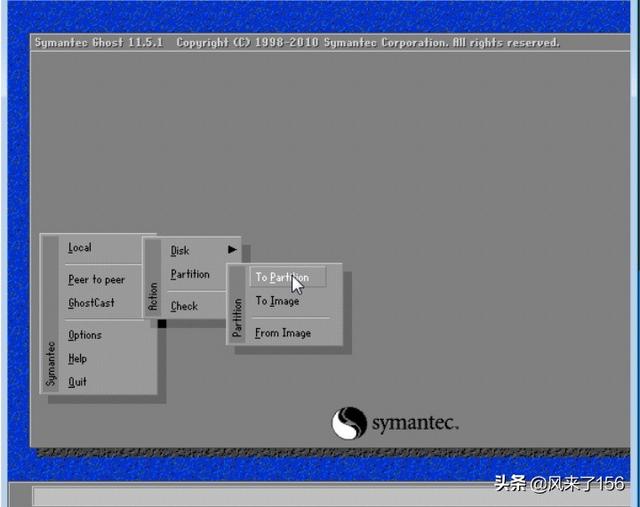Choose To Image in the Partition submenu

pyautogui.click(x=278, y=301)
